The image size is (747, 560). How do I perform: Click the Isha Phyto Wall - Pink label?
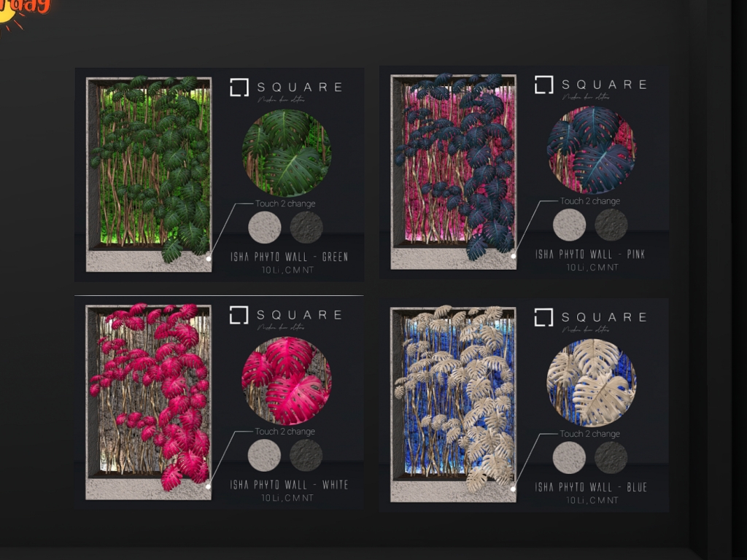pos(590,254)
